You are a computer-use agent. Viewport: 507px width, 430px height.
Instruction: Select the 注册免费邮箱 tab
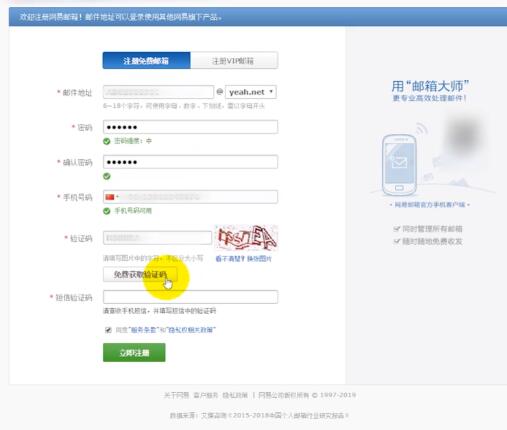pos(147,60)
